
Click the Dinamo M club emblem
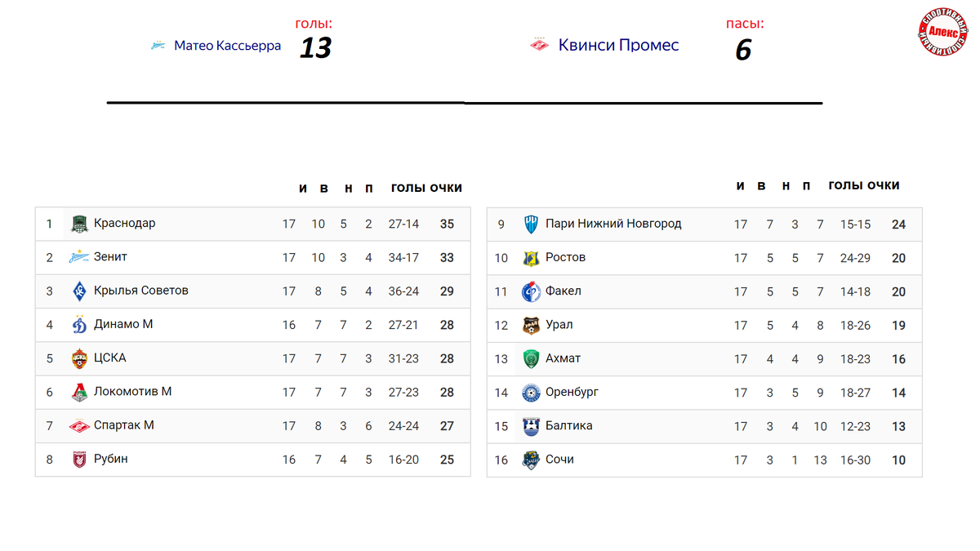coord(79,324)
